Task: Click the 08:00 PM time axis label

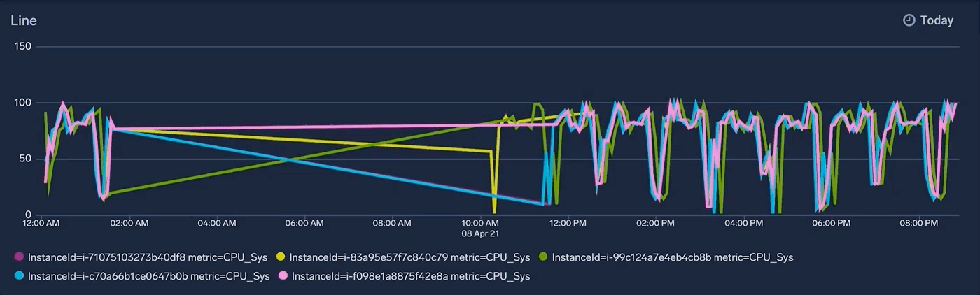Action: click(918, 223)
